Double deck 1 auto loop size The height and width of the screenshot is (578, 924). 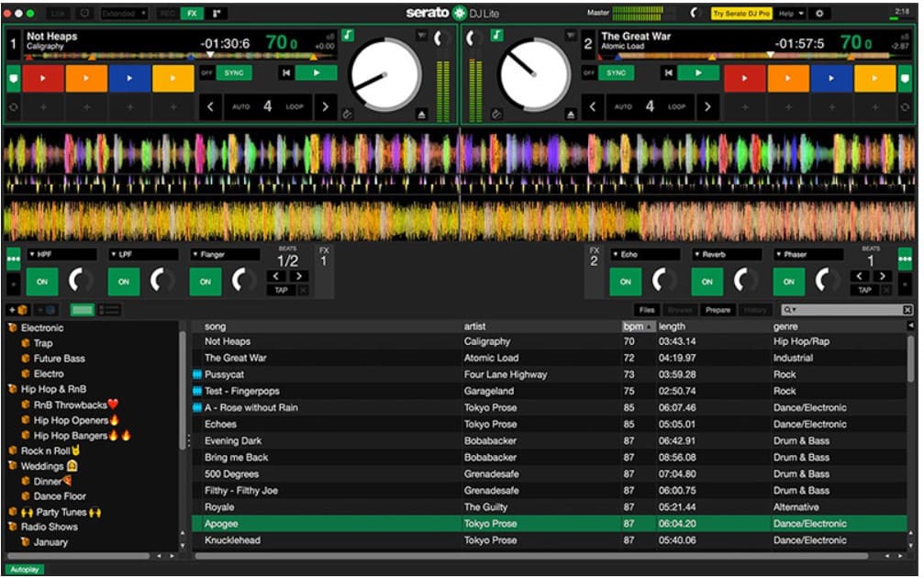[x=325, y=106]
